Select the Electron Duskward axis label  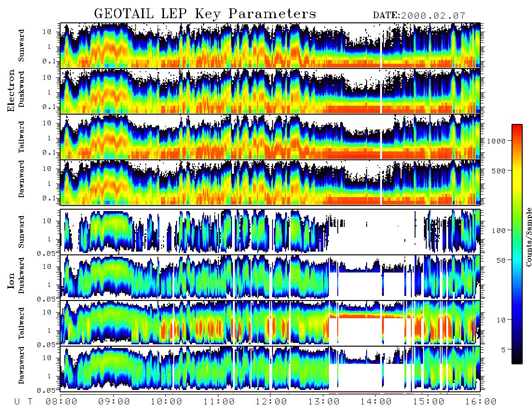(x=21, y=89)
